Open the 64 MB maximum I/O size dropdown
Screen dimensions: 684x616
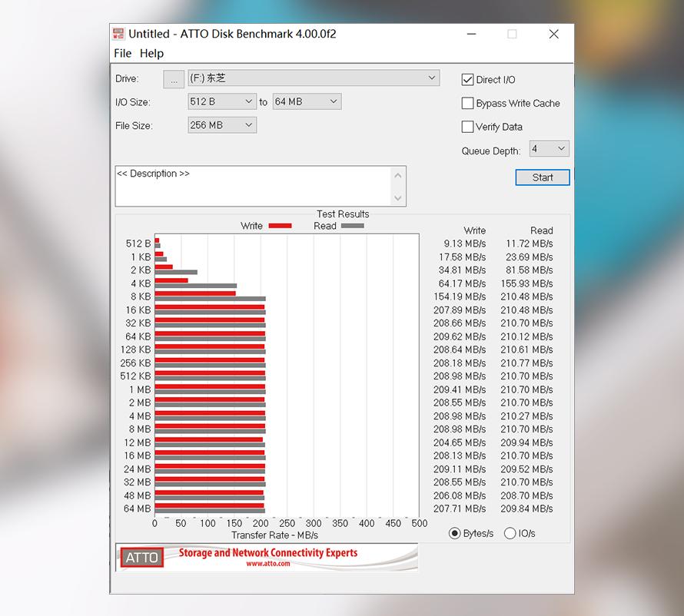(333, 101)
